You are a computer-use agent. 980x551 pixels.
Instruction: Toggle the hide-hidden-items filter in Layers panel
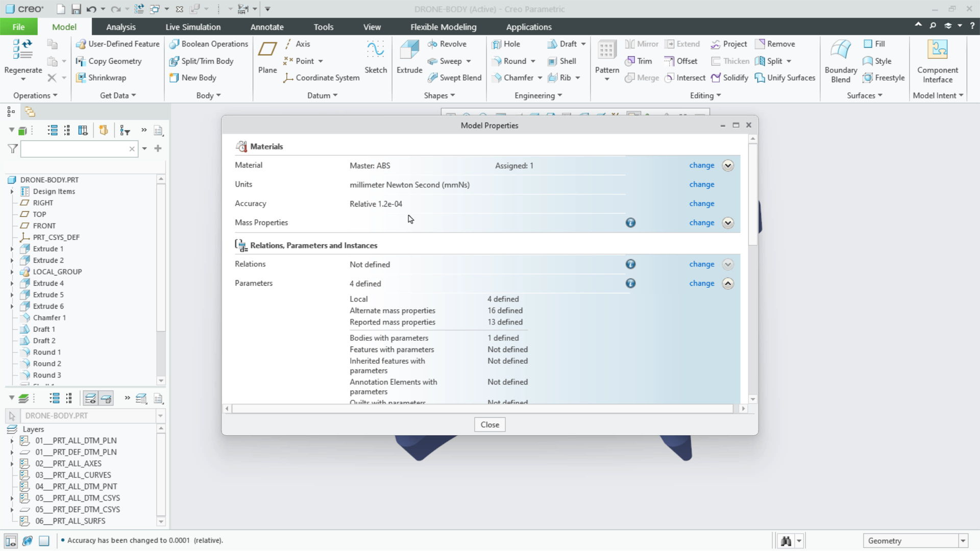click(90, 398)
